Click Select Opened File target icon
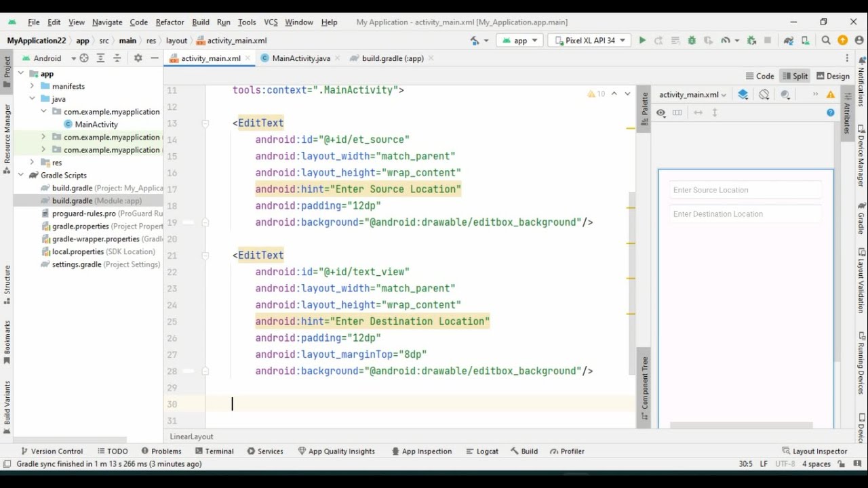 click(x=84, y=58)
